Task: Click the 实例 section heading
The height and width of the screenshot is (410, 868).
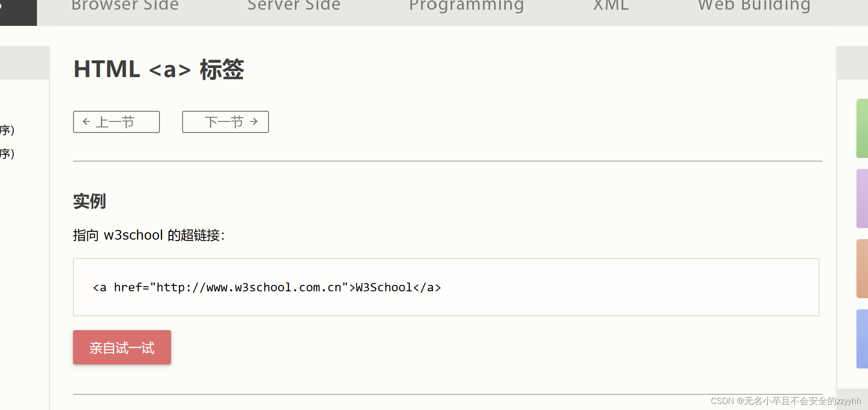Action: pos(90,201)
